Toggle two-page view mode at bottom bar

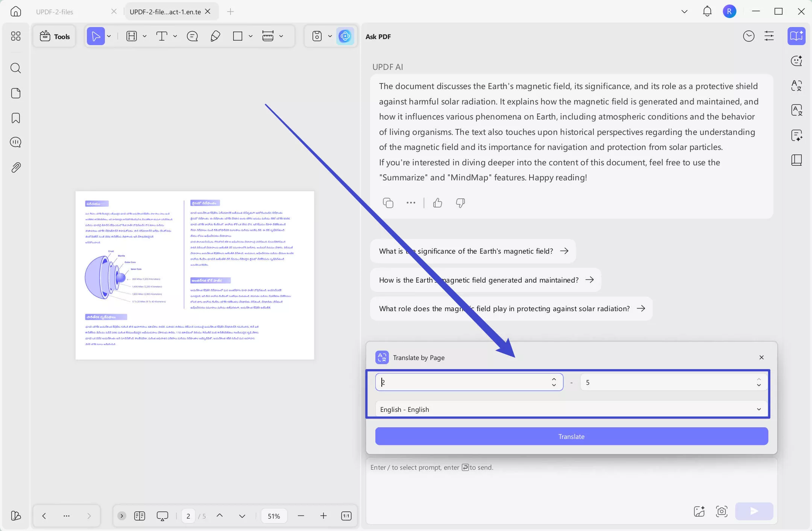(139, 516)
